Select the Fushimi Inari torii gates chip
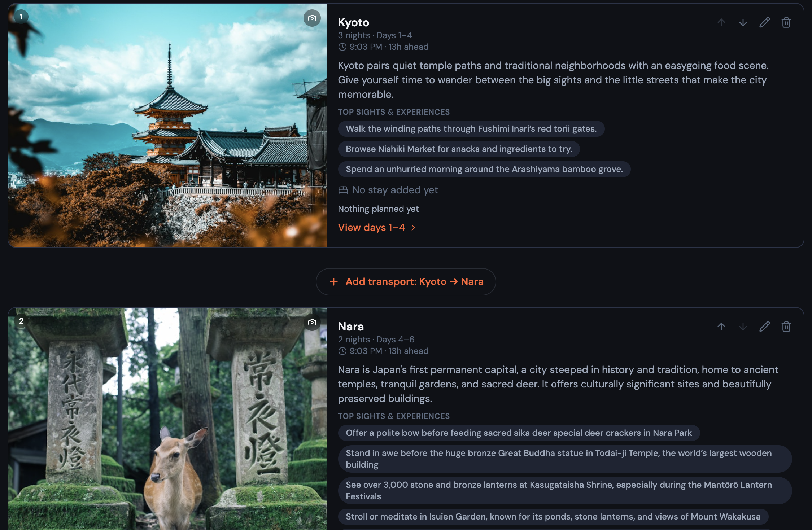This screenshot has height=530, width=812. pos(471,129)
